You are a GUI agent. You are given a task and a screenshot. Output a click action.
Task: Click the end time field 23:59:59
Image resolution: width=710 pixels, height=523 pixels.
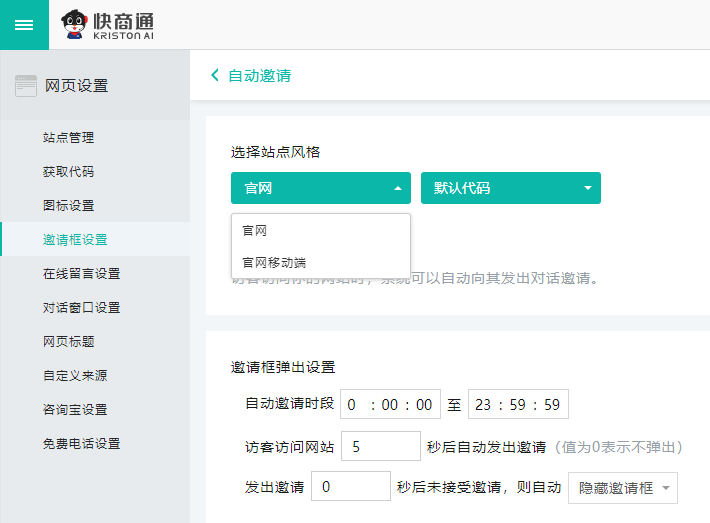[518, 405]
